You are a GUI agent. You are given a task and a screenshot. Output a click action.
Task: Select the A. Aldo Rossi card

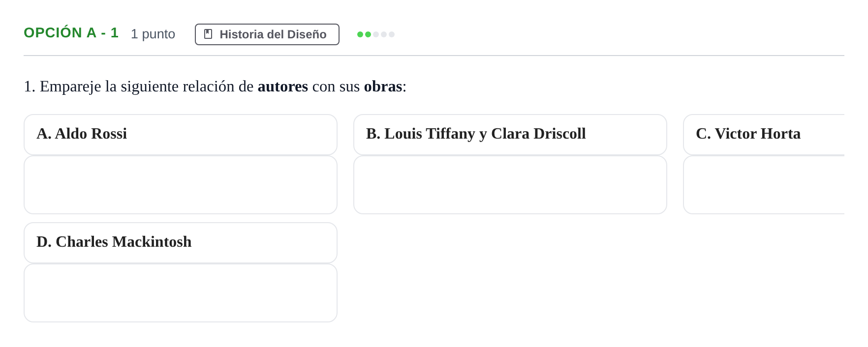click(x=181, y=135)
